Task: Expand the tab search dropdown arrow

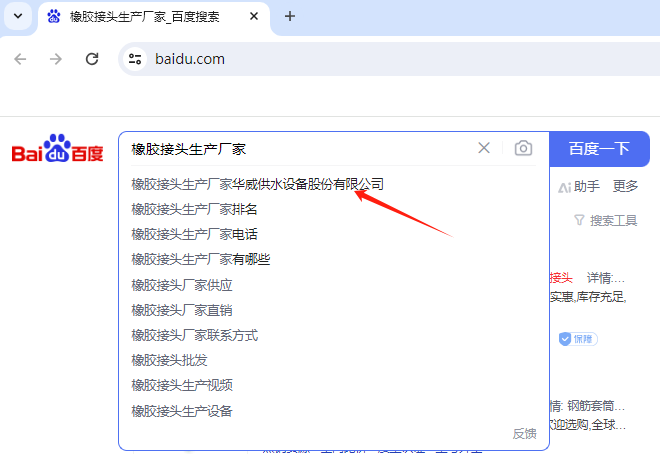Action: point(17,16)
